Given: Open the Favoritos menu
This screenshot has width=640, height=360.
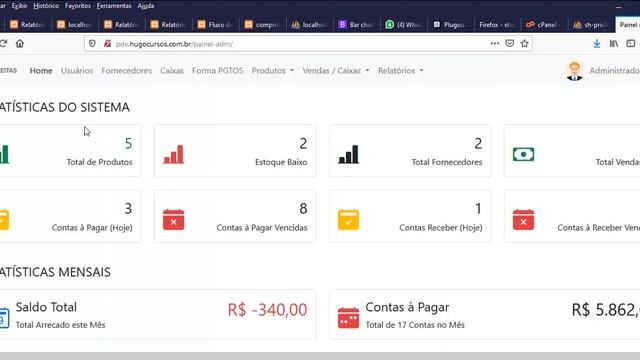Looking at the screenshot, I should pos(78,6).
